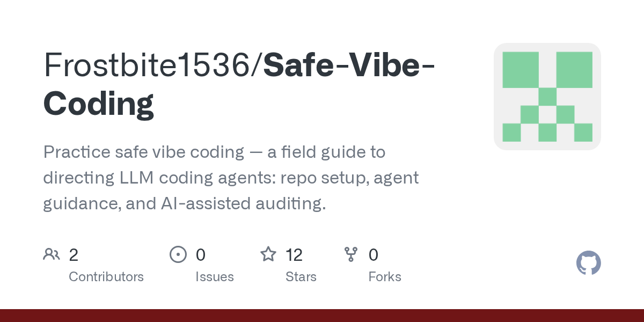Click the Issues circle-dot icon
The width and height of the screenshot is (644, 322).
point(178,254)
